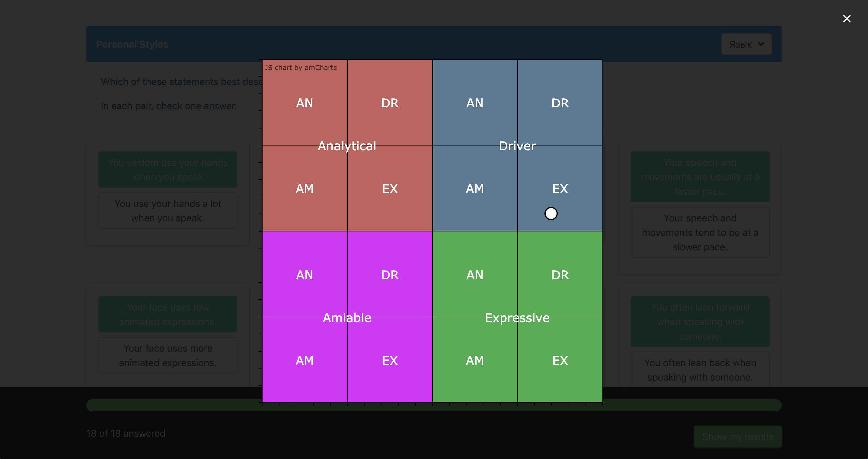Click the Amiable quadrant label

tap(347, 318)
